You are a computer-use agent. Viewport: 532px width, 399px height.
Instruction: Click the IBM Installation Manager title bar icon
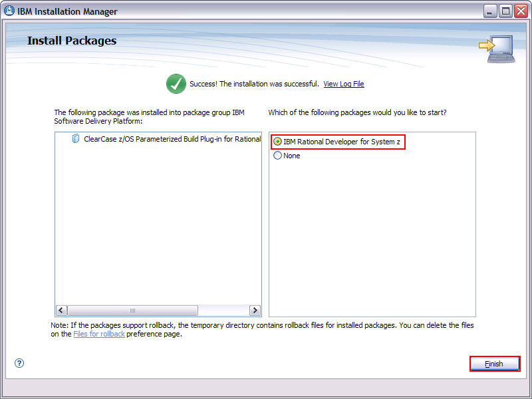[x=9, y=11]
